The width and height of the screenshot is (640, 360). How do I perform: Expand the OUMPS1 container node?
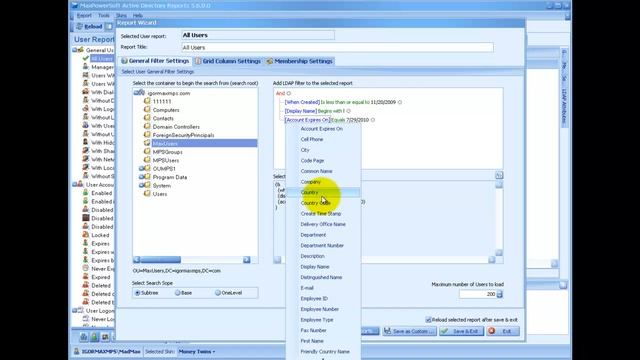(141, 169)
